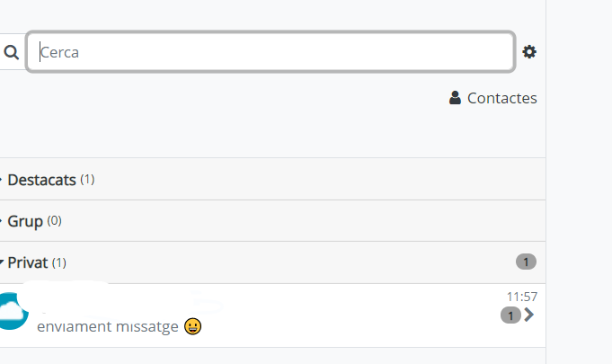Click the magnifier search icon
The height and width of the screenshot is (364, 612).
(x=12, y=52)
